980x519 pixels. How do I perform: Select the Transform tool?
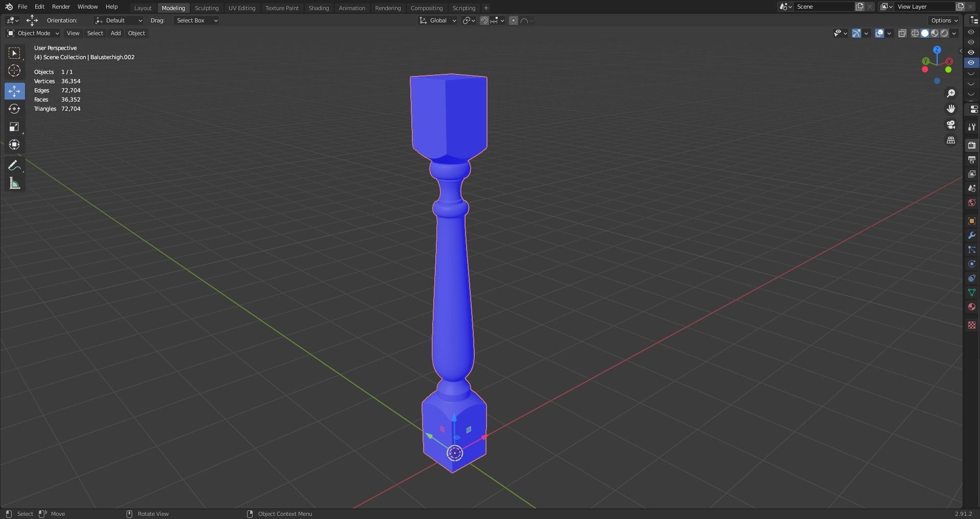point(14,145)
